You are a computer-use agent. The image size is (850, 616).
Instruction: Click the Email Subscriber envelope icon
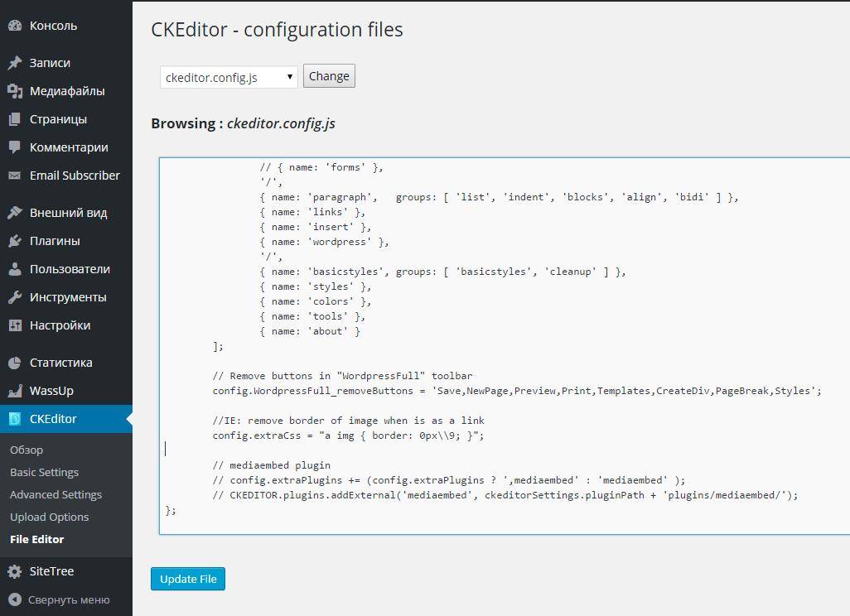pyautogui.click(x=14, y=176)
